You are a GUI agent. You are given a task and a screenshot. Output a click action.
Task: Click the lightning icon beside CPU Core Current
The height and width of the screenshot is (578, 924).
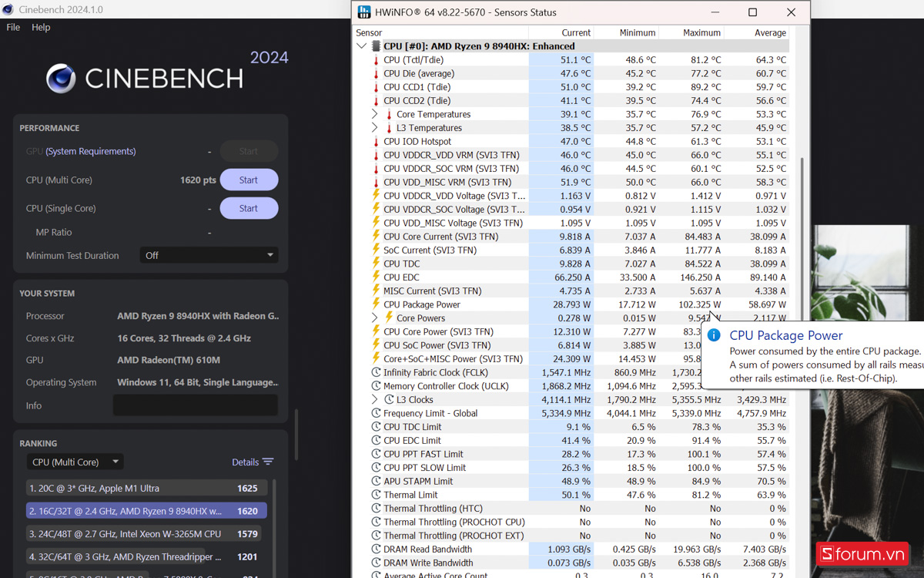point(377,236)
